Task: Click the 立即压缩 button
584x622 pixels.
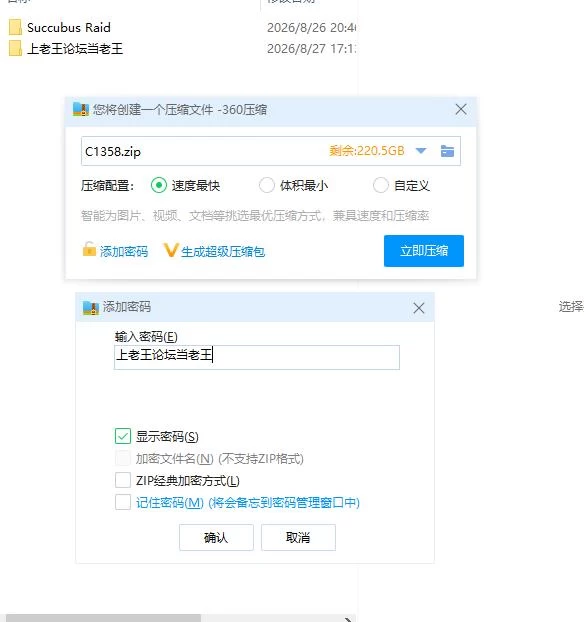Action: [x=424, y=251]
